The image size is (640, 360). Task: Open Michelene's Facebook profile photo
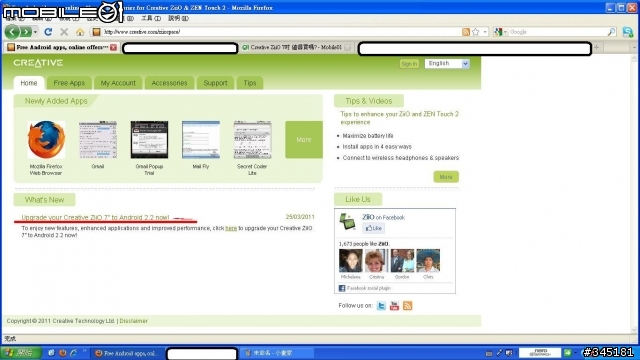(350, 260)
